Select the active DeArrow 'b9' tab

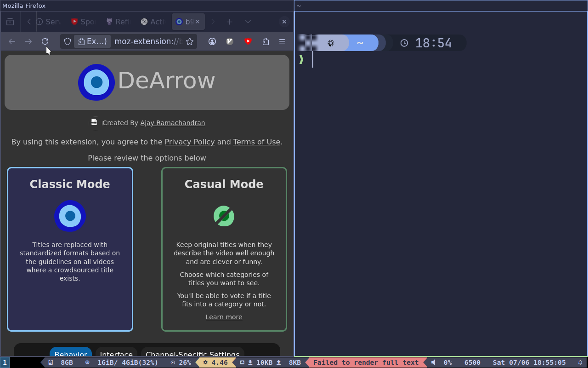[x=184, y=22]
